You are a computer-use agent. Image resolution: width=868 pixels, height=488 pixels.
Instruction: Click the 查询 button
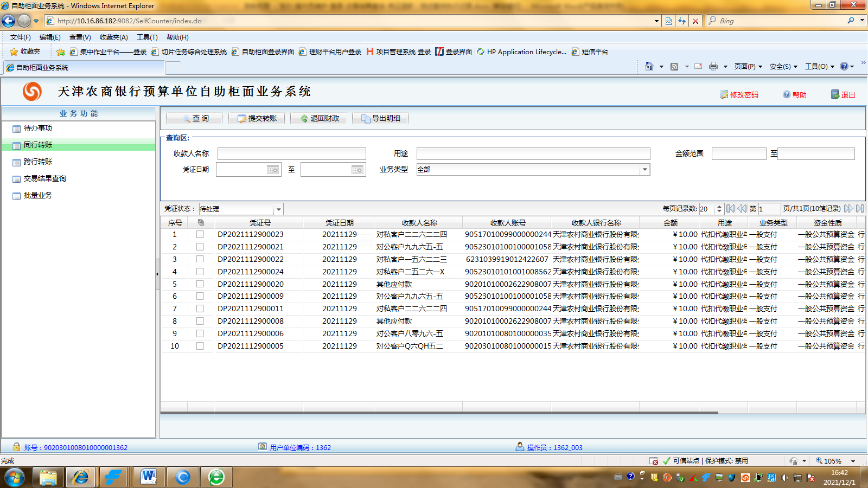[195, 118]
